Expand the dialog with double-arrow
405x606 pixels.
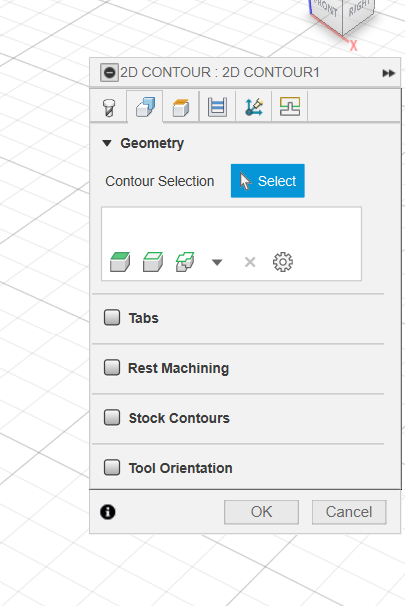[388, 73]
